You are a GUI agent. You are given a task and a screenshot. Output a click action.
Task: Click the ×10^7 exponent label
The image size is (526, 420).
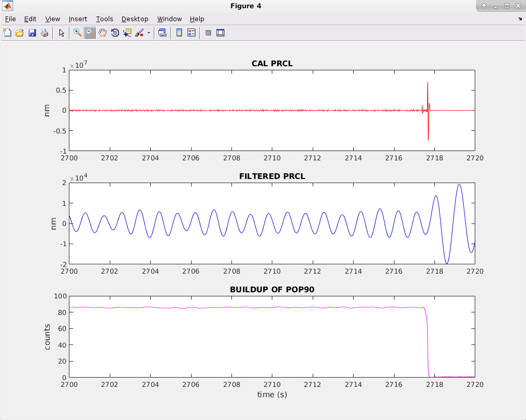click(79, 64)
